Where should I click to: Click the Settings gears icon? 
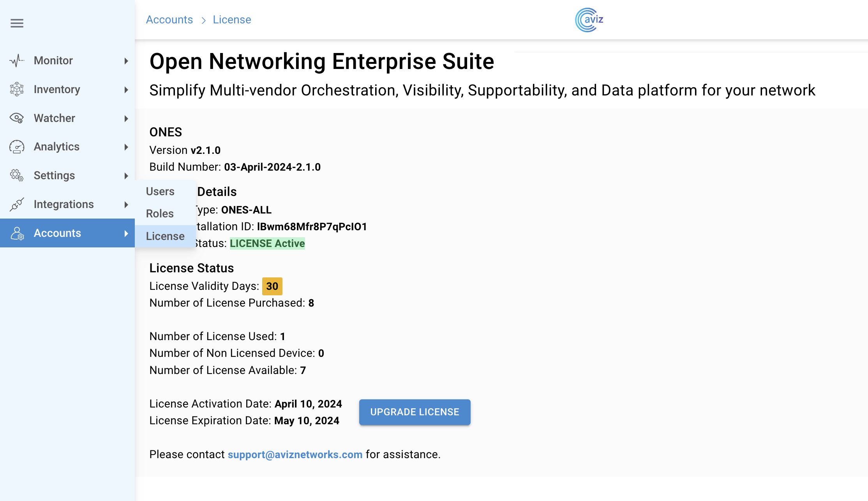point(17,175)
